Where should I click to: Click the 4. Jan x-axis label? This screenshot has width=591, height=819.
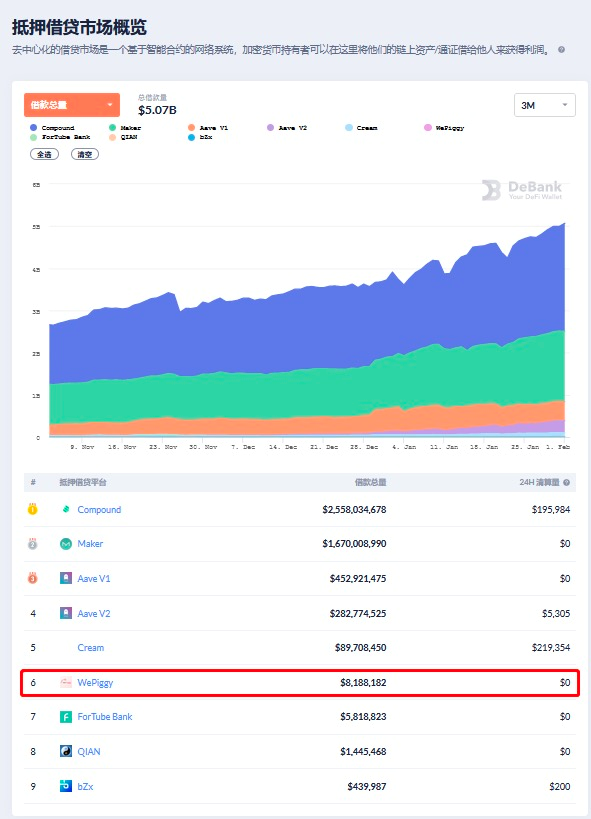[404, 447]
